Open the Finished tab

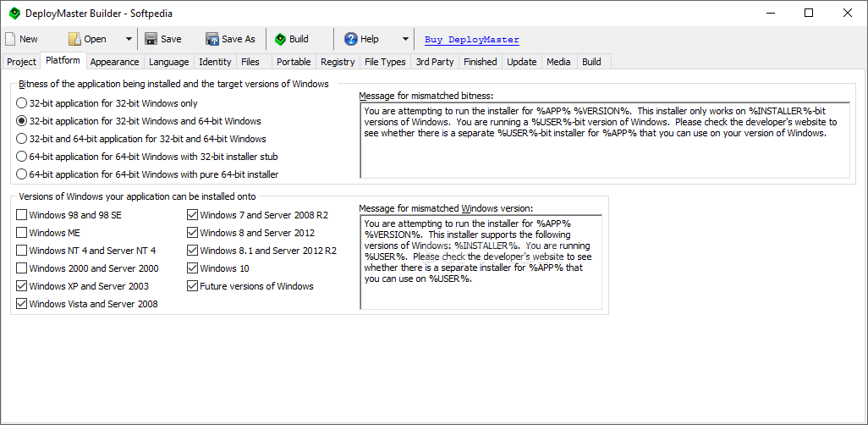(x=481, y=62)
